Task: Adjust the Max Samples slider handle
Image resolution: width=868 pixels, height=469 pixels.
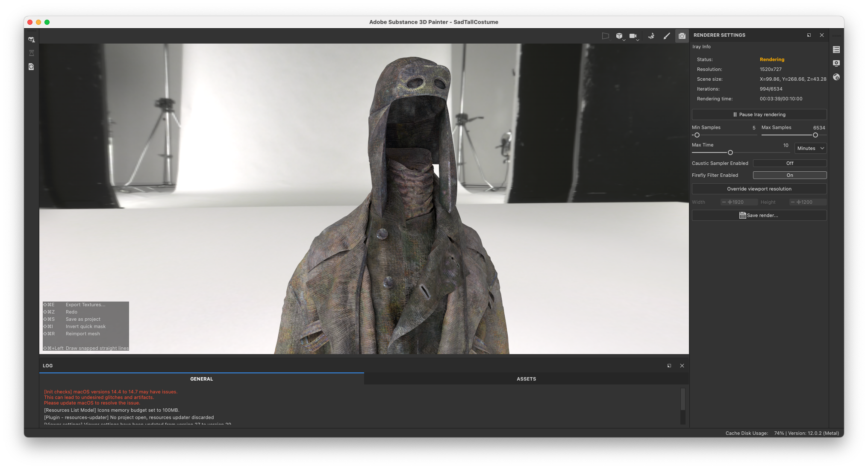Action: pos(815,135)
